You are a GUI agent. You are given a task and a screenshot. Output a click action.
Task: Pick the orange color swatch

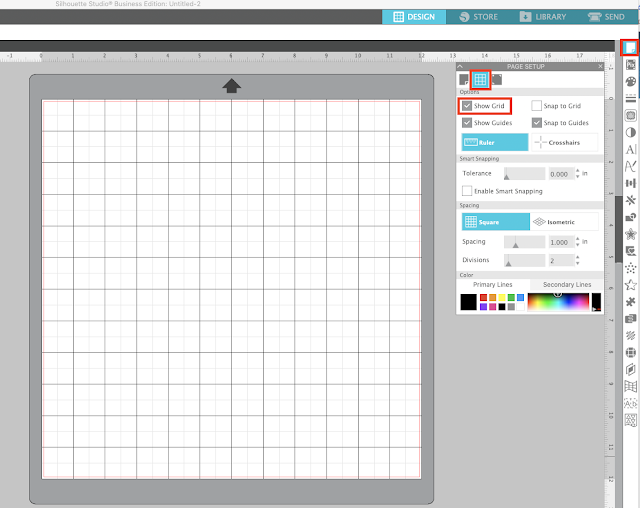point(493,297)
